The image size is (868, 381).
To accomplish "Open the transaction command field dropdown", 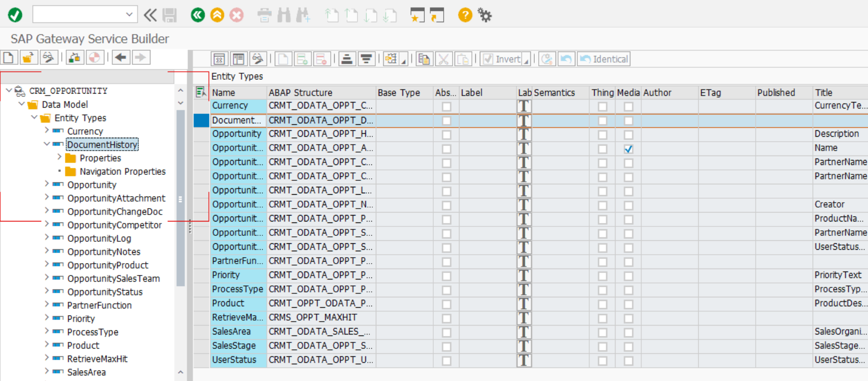I will [x=129, y=14].
